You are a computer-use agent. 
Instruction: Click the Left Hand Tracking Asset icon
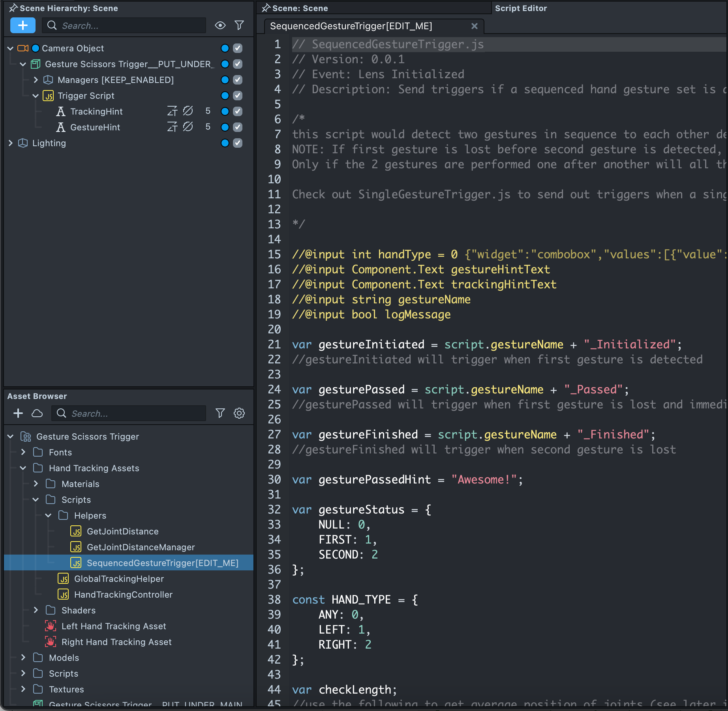pyautogui.click(x=51, y=626)
